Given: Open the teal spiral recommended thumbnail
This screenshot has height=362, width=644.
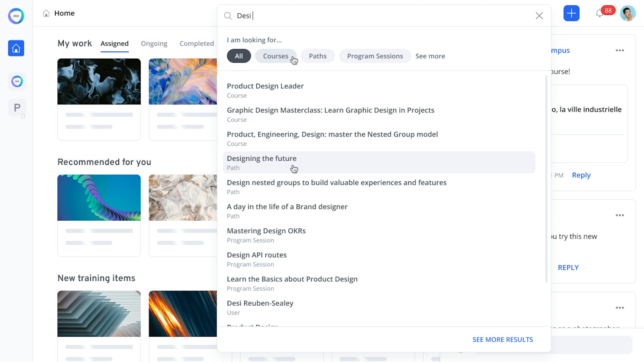Looking at the screenshot, I should tap(99, 198).
